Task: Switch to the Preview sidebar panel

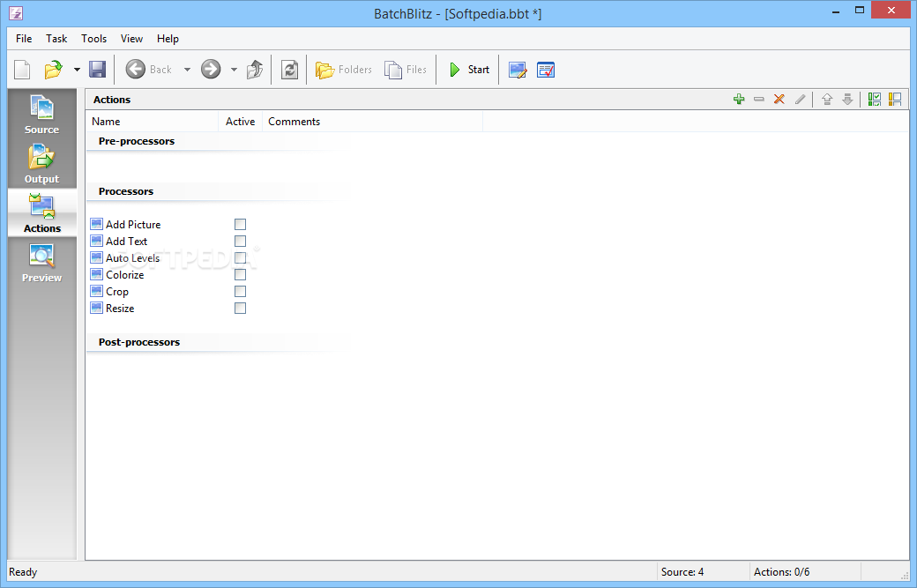Action: (42, 263)
